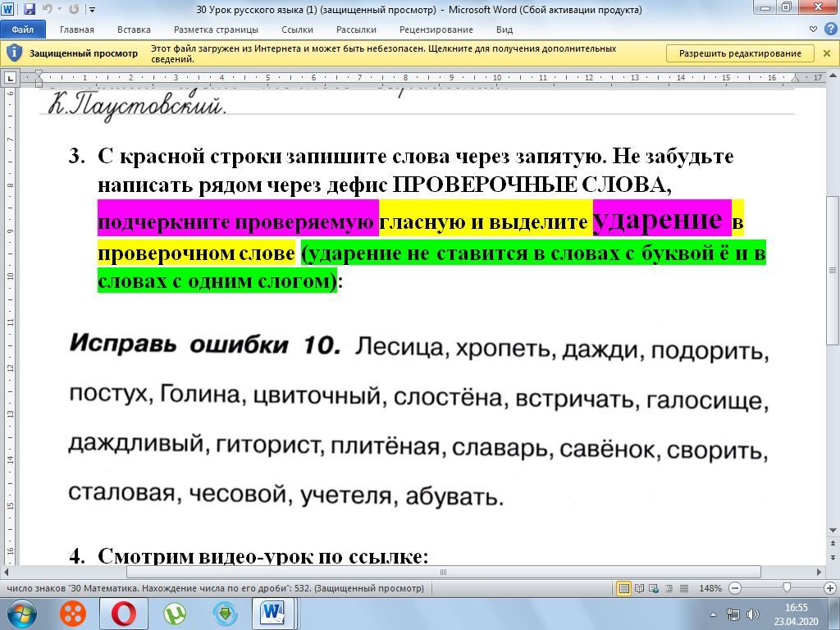This screenshot has width=840, height=630.
Task: Click the Redo icon in quick access toolbar
Action: (x=75, y=9)
